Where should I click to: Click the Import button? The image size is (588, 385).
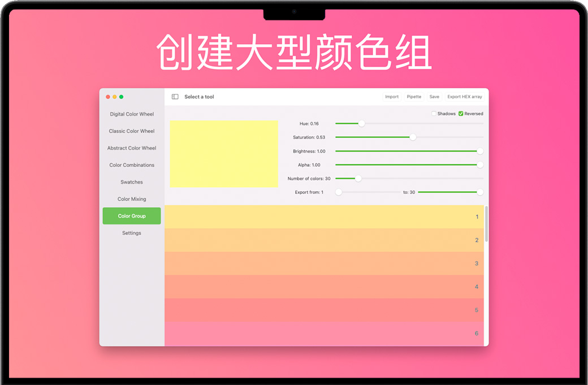392,97
